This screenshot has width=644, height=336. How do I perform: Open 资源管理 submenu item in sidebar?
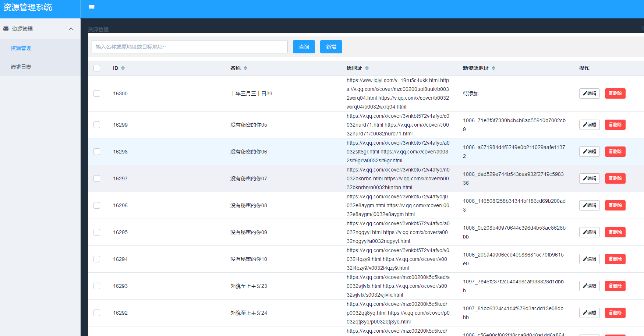click(21, 48)
